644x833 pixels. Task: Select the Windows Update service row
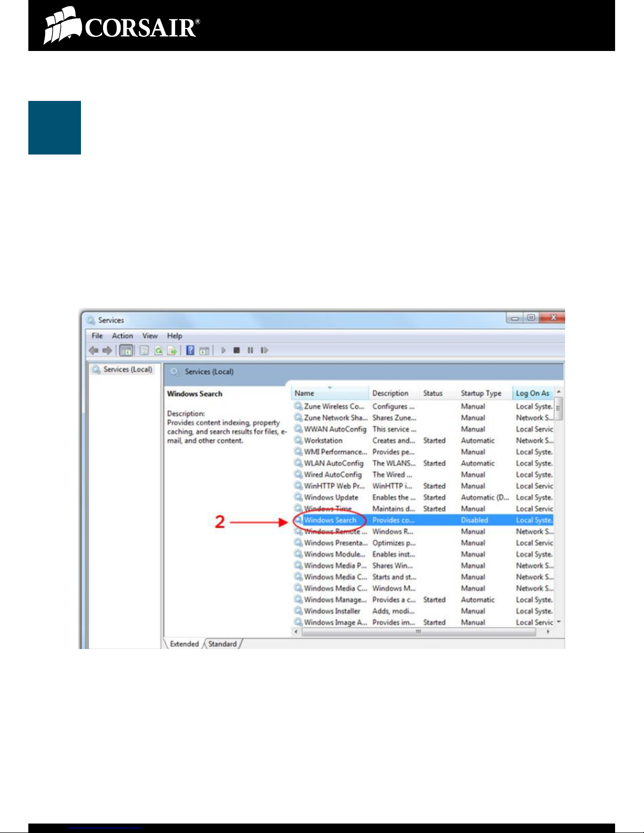click(331, 497)
